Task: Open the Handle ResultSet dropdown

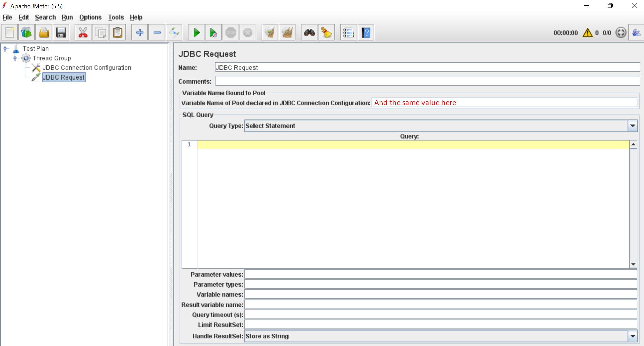Action: point(633,336)
